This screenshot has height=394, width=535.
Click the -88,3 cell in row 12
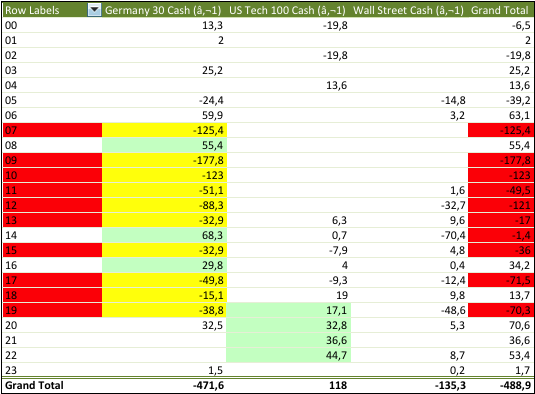point(164,205)
